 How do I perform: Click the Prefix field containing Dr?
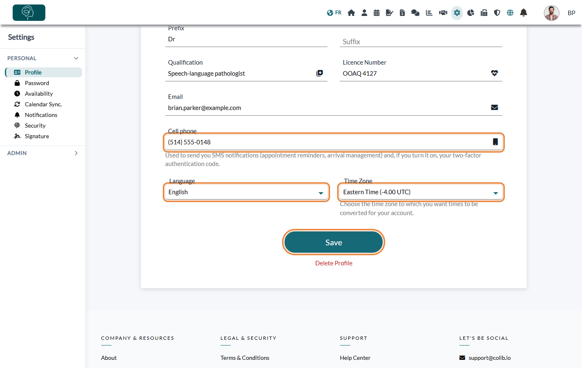click(x=246, y=39)
